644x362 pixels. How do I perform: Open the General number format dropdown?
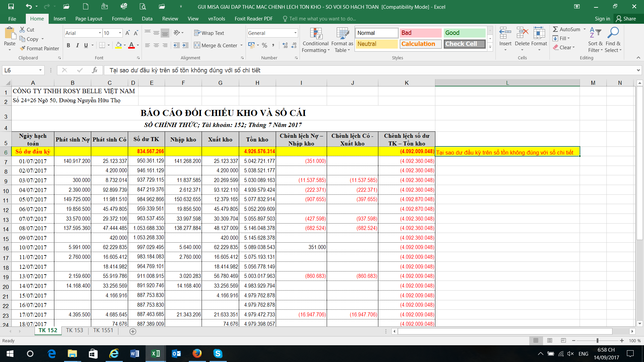[296, 33]
